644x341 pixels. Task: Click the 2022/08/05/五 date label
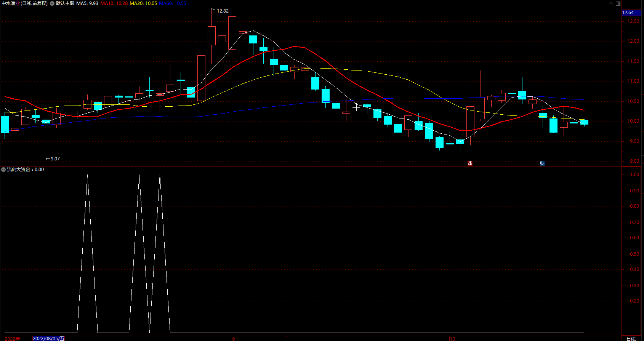[49, 338]
